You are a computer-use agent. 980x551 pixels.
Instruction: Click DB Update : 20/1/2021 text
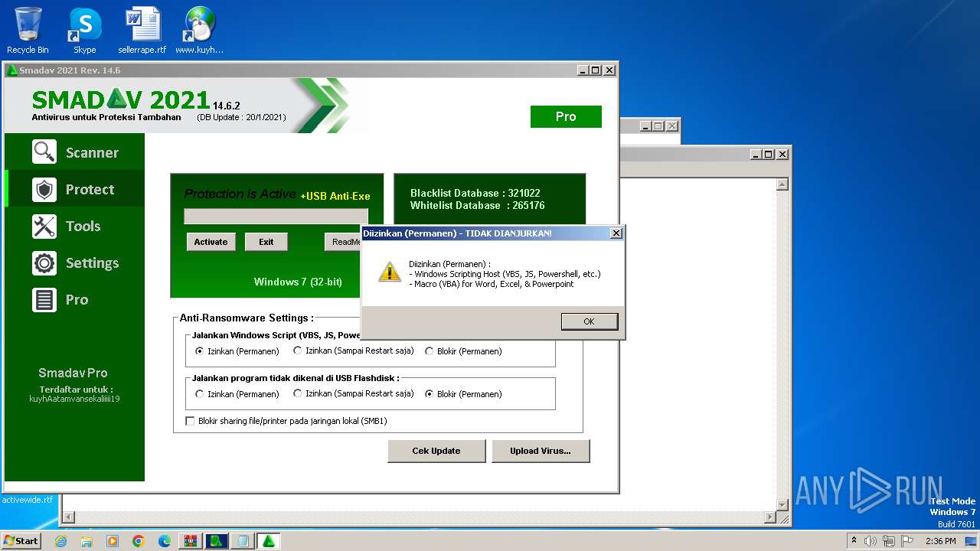241,117
